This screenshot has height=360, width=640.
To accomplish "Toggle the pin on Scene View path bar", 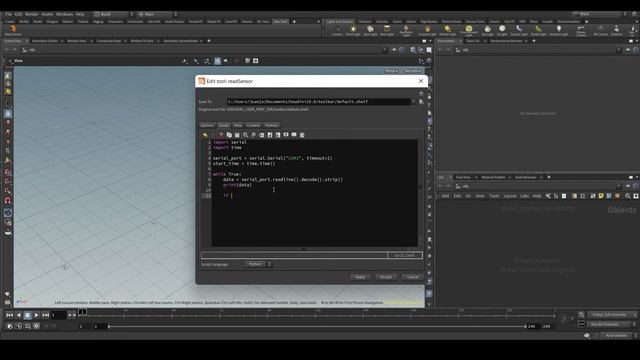I will [x=394, y=50].
